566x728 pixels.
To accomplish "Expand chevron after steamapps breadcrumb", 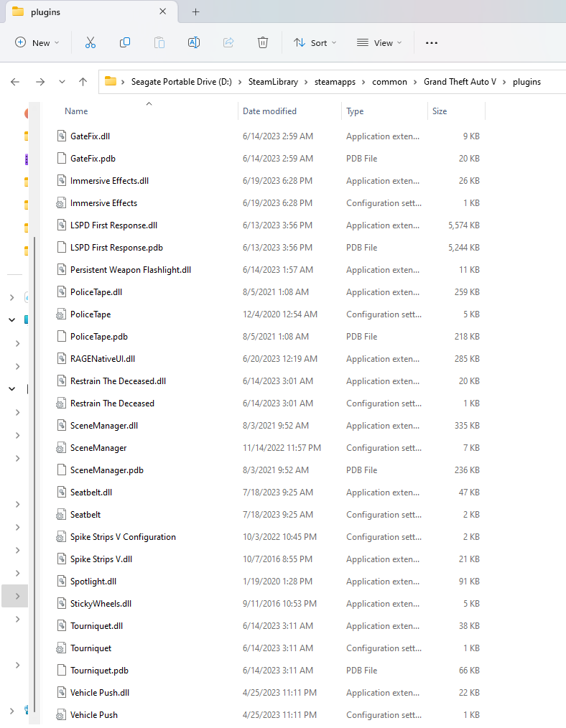I will pos(363,82).
